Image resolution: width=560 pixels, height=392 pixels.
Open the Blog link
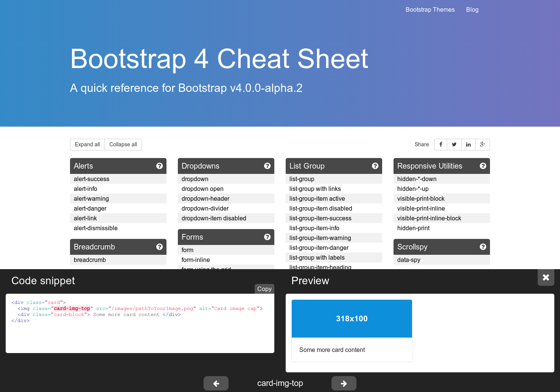pyautogui.click(x=472, y=9)
